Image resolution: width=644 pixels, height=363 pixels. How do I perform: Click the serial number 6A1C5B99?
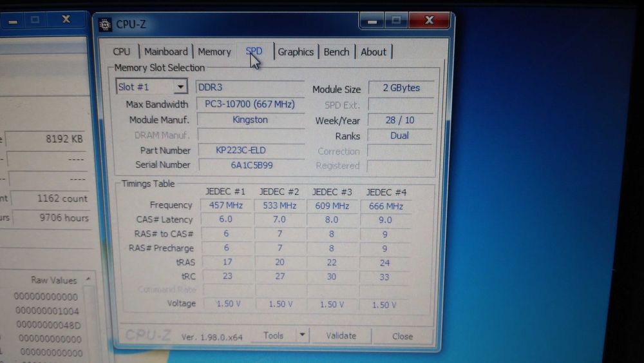pyautogui.click(x=251, y=165)
